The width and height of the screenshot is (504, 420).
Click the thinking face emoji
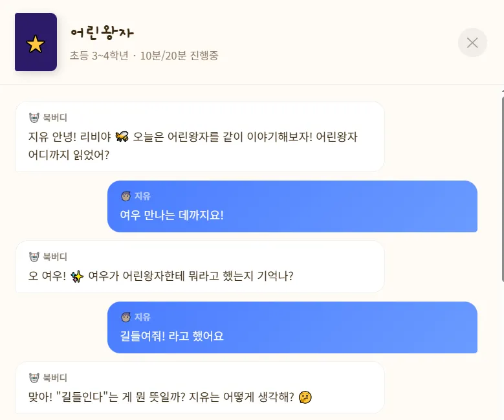coord(305,397)
